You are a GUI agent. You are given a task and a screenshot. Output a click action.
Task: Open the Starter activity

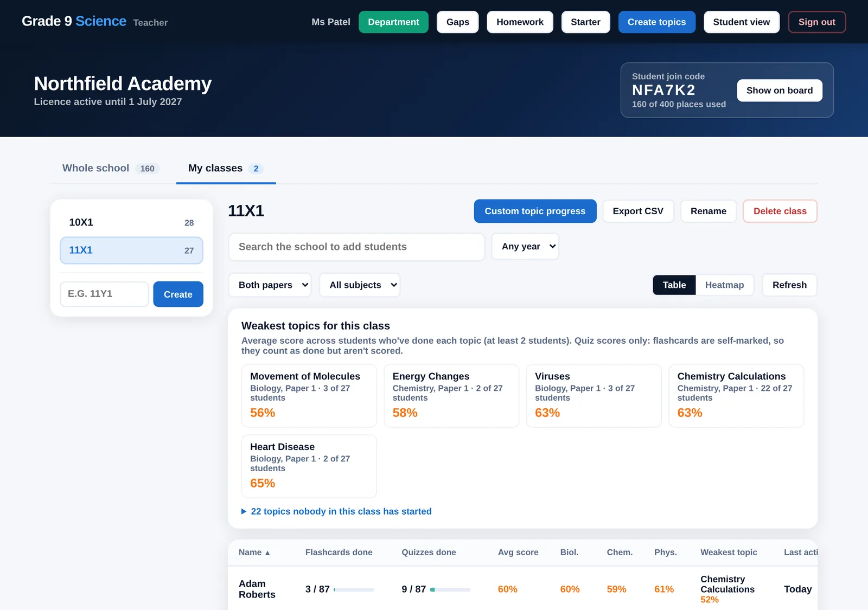click(585, 22)
